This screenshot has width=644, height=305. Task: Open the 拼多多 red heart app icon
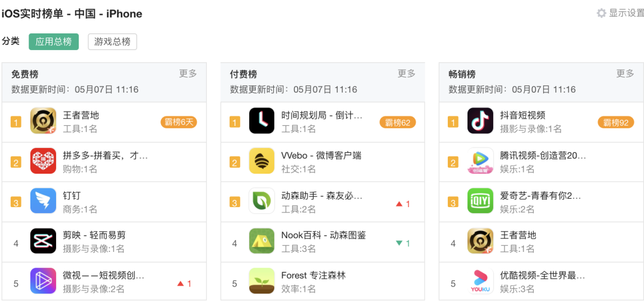43,161
